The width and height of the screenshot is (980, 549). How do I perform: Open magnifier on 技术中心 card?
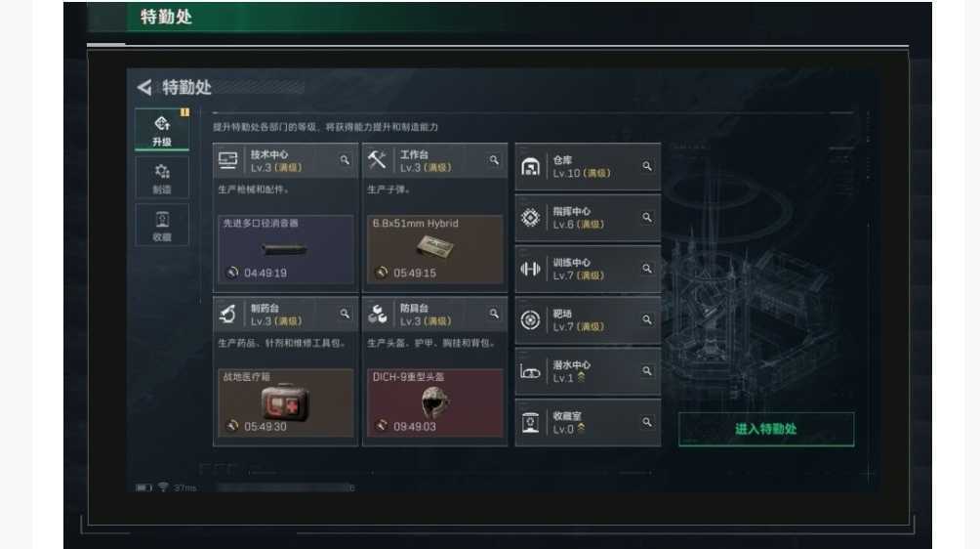coord(345,160)
